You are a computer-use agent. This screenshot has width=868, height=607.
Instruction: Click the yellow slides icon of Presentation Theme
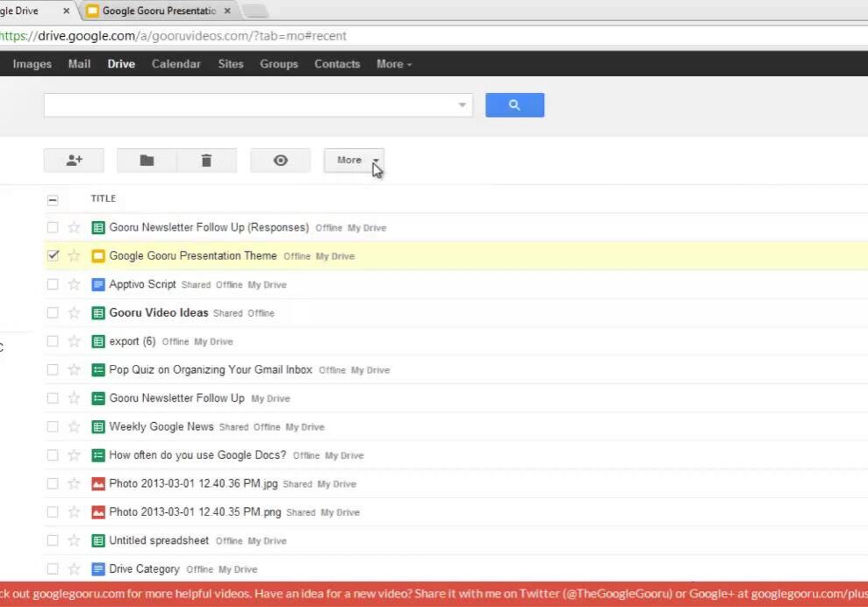98,255
